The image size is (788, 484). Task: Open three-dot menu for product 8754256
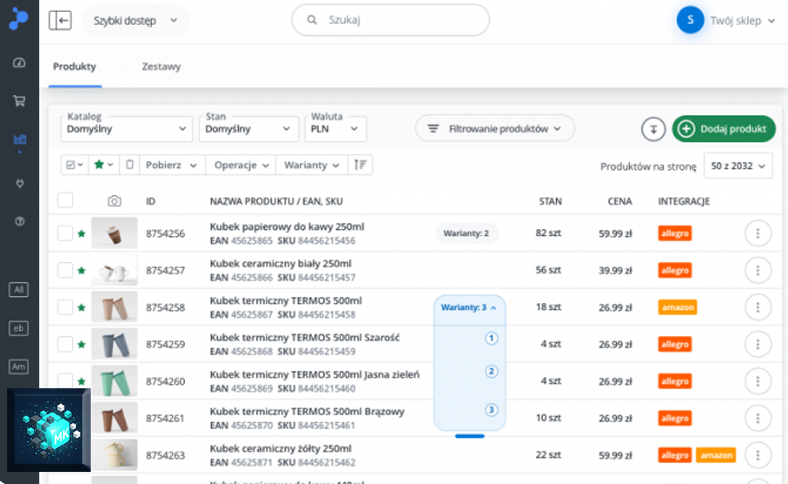click(x=757, y=233)
